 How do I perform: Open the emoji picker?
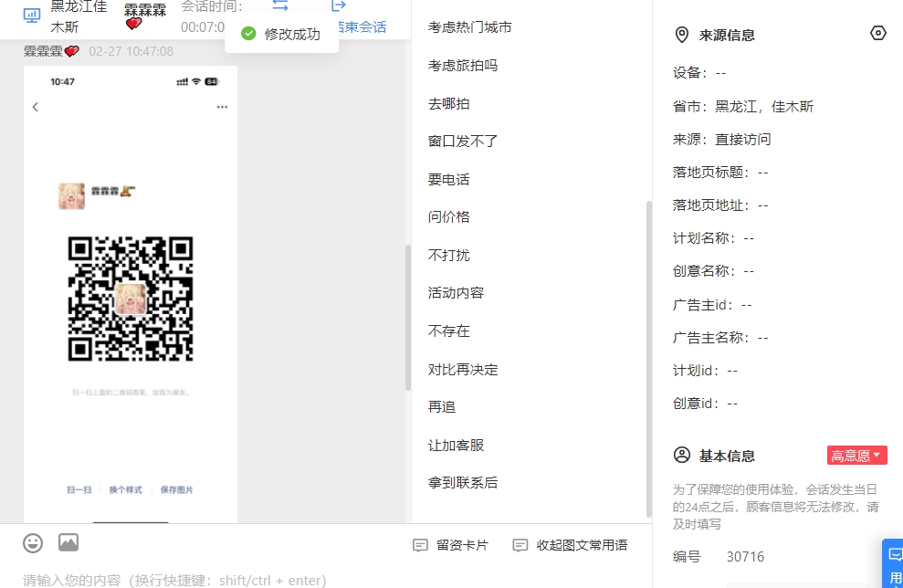click(33, 543)
